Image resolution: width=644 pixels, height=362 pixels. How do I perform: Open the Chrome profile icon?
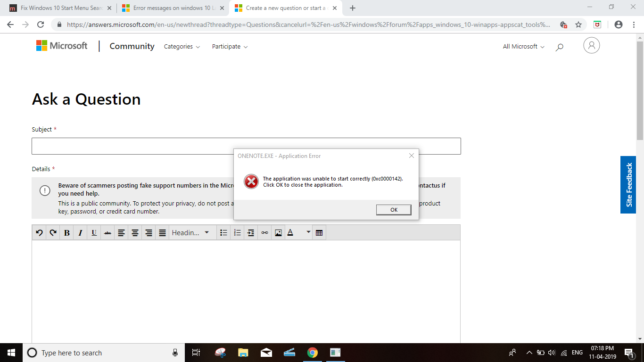tap(619, 25)
